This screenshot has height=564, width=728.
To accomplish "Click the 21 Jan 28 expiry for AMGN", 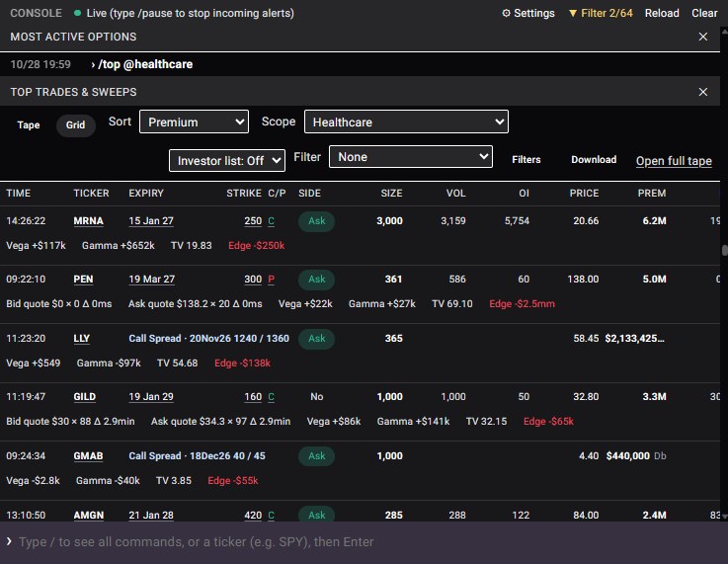I will 151,516.
